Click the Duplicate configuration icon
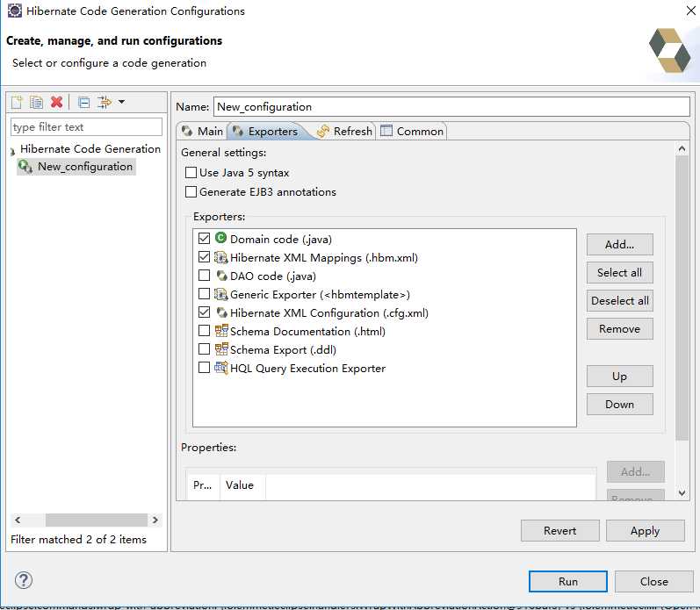Viewport: 700px width, 610px height. pos(36,102)
